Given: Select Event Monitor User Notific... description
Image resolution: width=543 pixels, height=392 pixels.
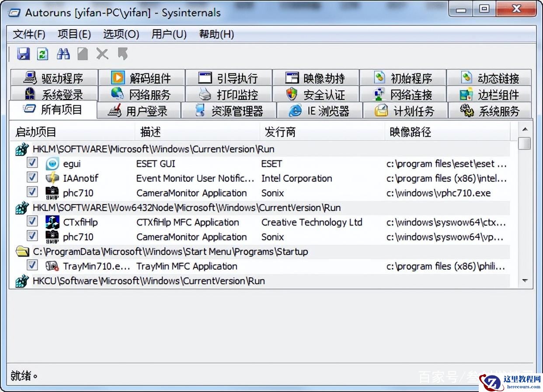Looking at the screenshot, I should (195, 178).
